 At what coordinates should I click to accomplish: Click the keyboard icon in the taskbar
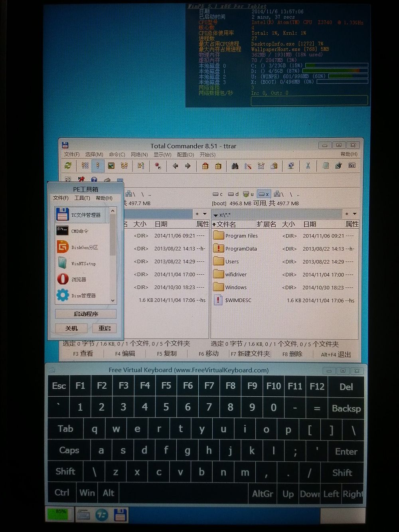83,515
